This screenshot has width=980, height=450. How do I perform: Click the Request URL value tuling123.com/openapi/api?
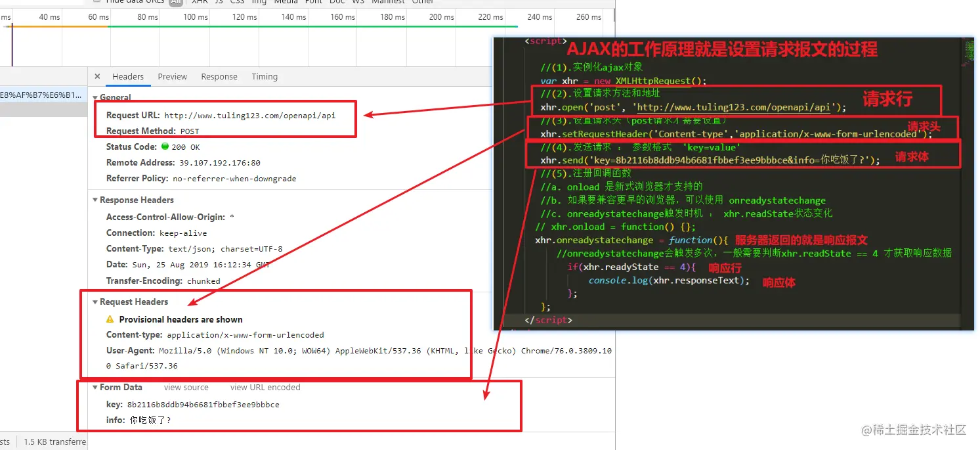pos(250,116)
